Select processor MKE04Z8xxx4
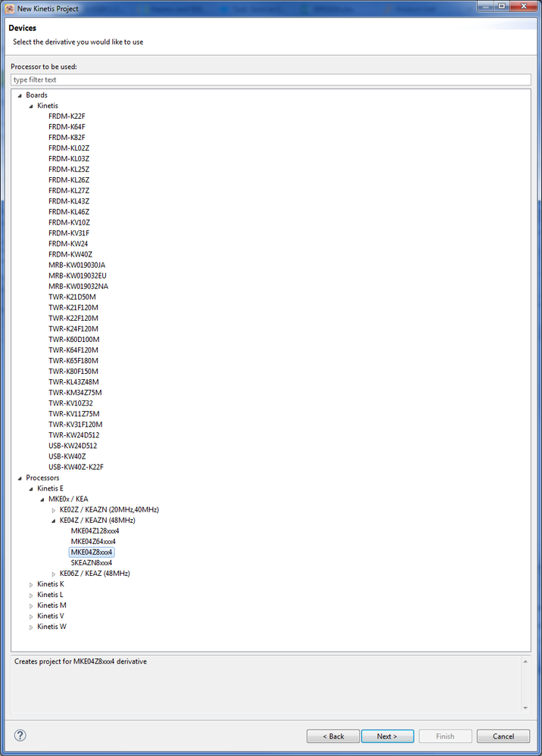The image size is (542, 756). (92, 552)
